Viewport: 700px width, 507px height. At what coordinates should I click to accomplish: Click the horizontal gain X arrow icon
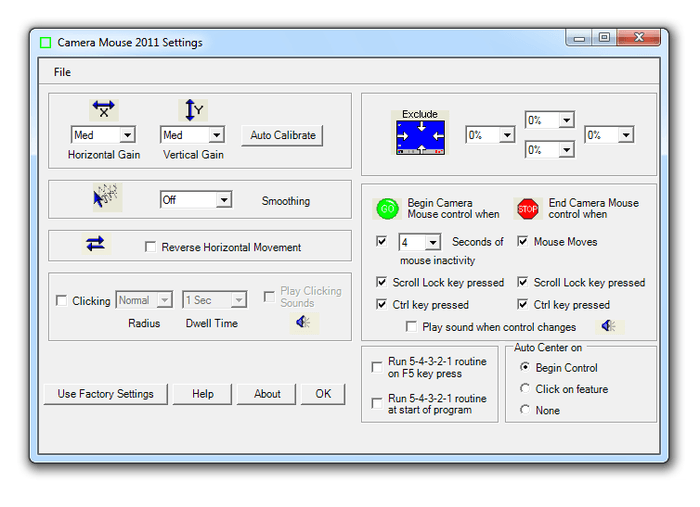coord(104,110)
